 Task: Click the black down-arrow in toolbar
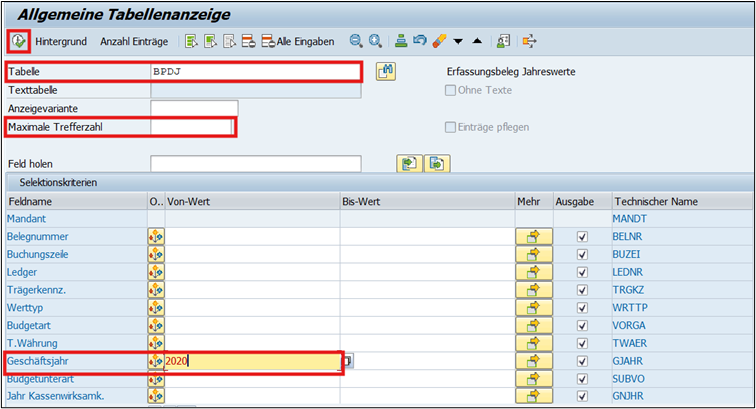458,41
